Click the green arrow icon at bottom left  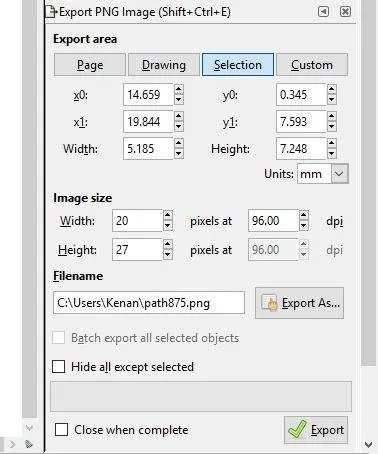[x=29, y=444]
